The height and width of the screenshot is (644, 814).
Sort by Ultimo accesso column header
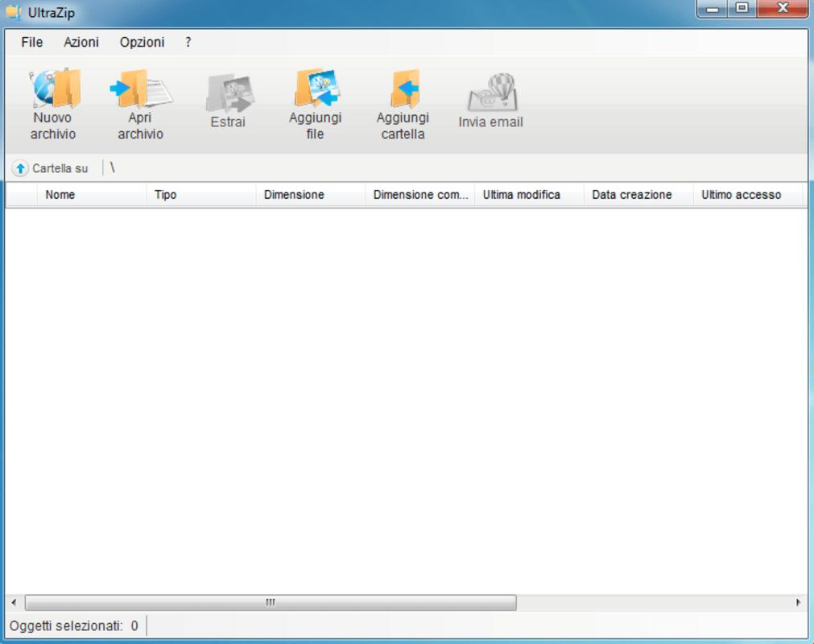(749, 195)
